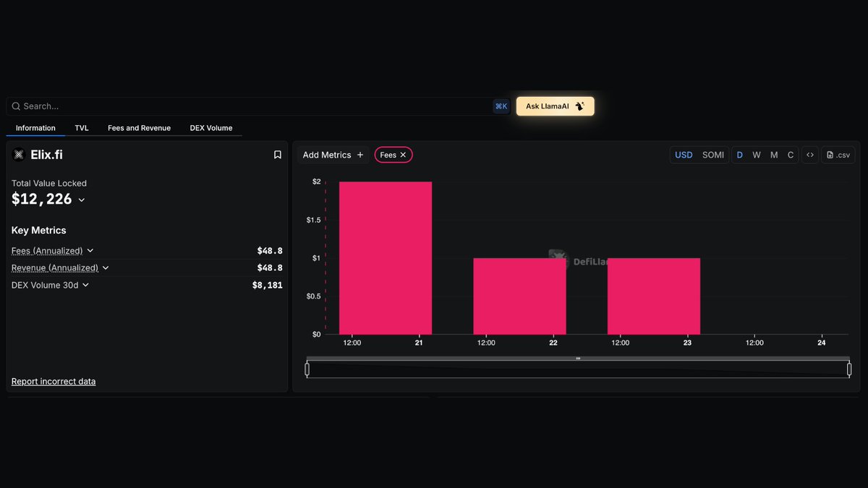The image size is (868, 488).
Task: Set chart to cumulative (C)
Action: (x=791, y=155)
